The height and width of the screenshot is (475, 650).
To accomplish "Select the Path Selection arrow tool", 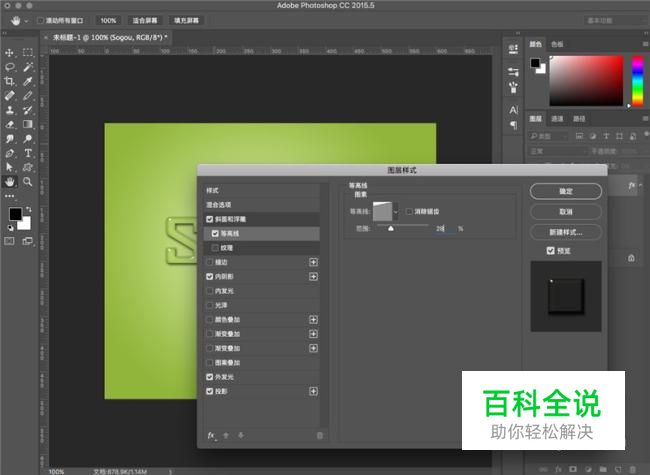I will click(x=10, y=167).
